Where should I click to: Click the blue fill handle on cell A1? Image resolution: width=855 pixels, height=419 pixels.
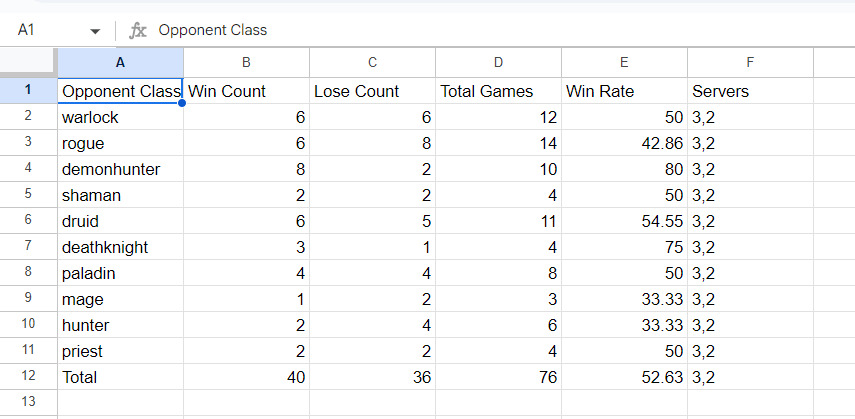182,103
